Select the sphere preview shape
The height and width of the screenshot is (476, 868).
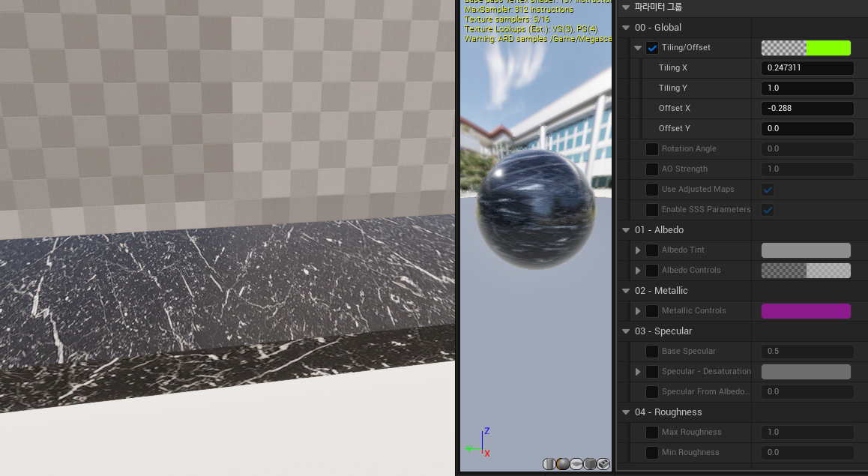click(x=563, y=464)
